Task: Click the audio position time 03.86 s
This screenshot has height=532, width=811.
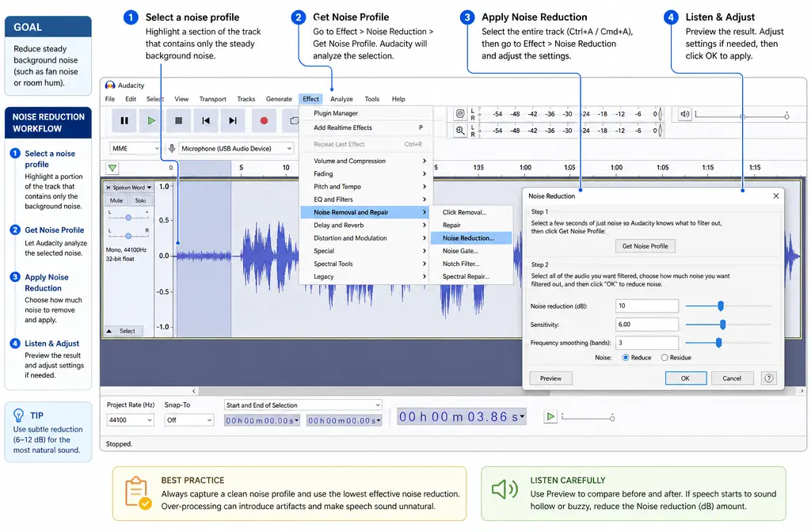Action: click(x=462, y=416)
